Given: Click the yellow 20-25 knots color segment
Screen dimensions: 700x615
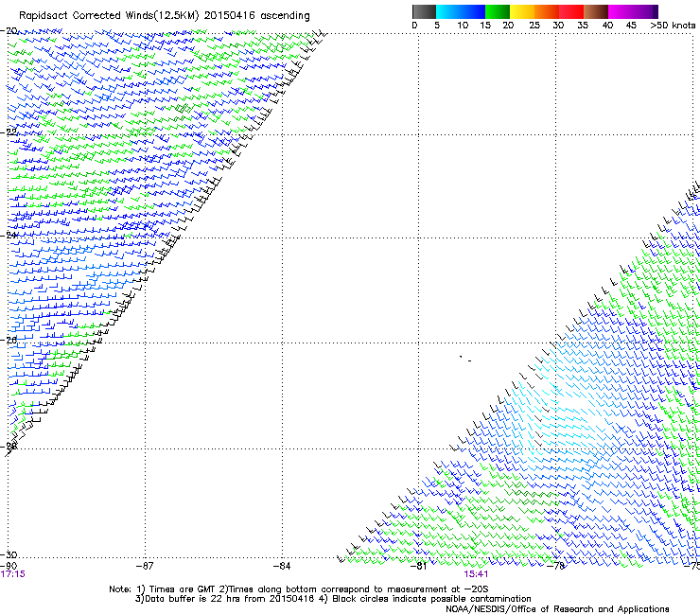Looking at the screenshot, I should (522, 11).
